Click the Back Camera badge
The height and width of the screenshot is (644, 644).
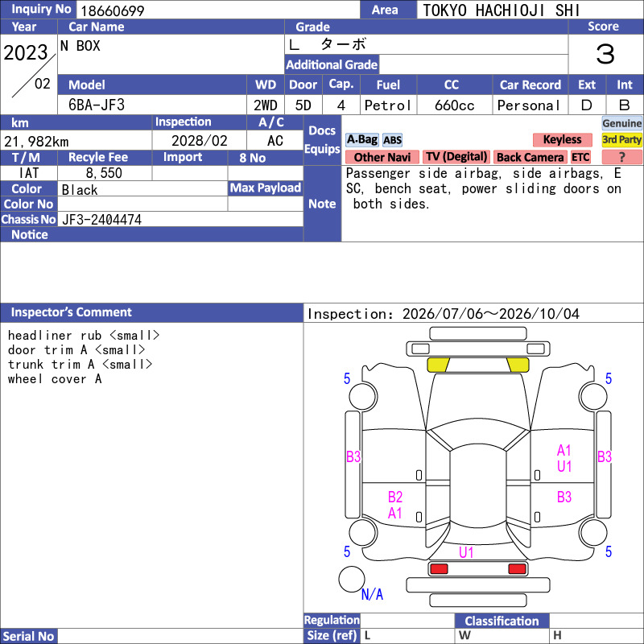pyautogui.click(x=530, y=157)
